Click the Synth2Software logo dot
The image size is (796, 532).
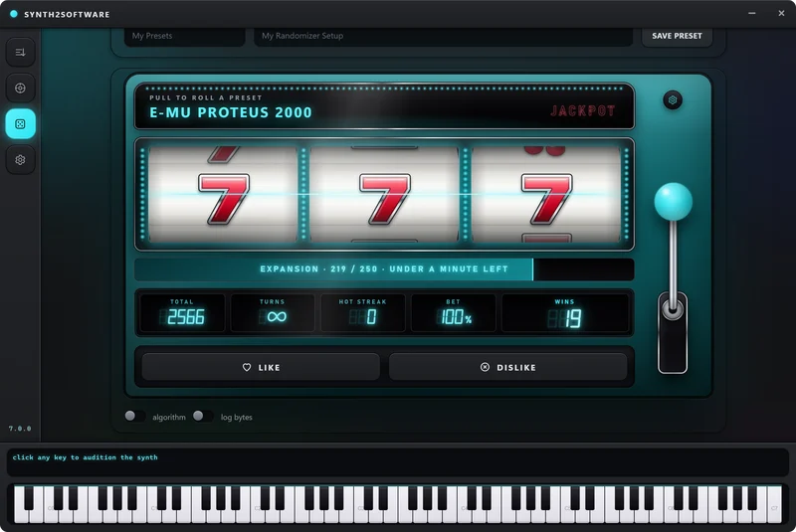(x=14, y=14)
